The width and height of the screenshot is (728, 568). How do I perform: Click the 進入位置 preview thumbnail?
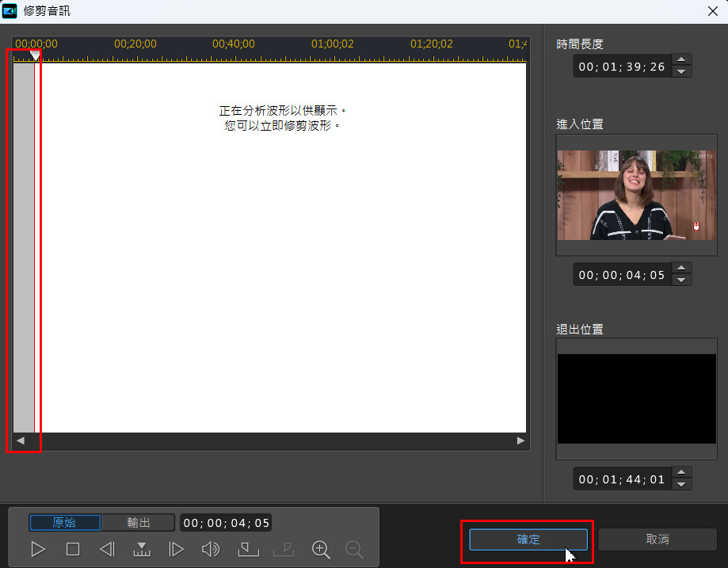point(637,195)
